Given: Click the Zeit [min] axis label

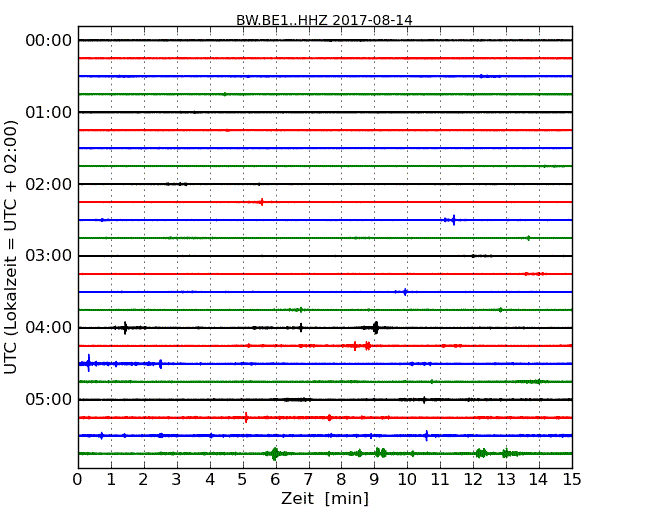Looking at the screenshot, I should click(x=325, y=498).
